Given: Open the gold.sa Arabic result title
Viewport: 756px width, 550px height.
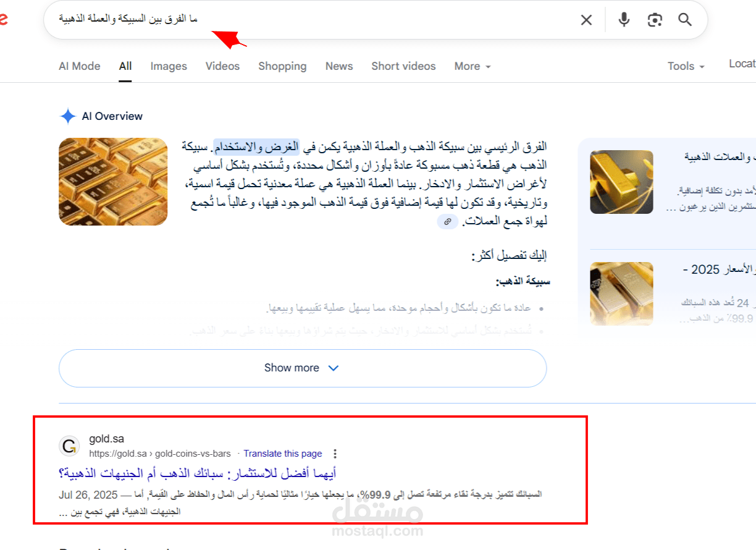Looking at the screenshot, I should tap(197, 474).
